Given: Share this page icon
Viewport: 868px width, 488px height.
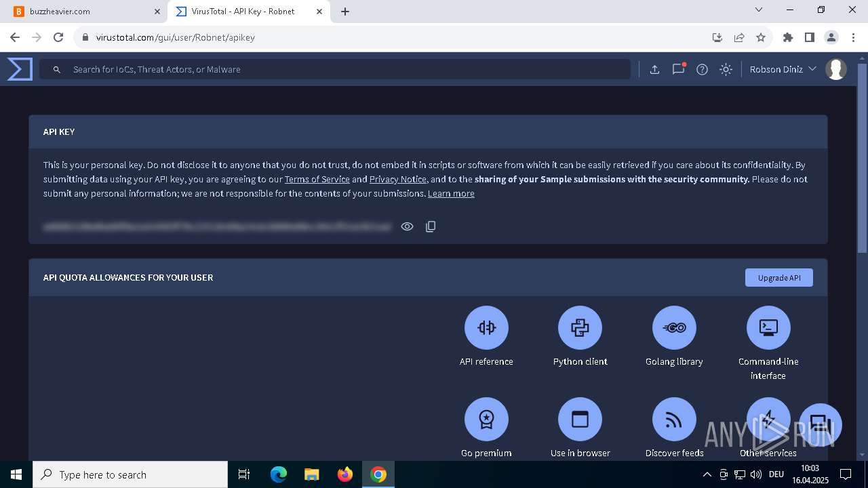Looking at the screenshot, I should [739, 37].
